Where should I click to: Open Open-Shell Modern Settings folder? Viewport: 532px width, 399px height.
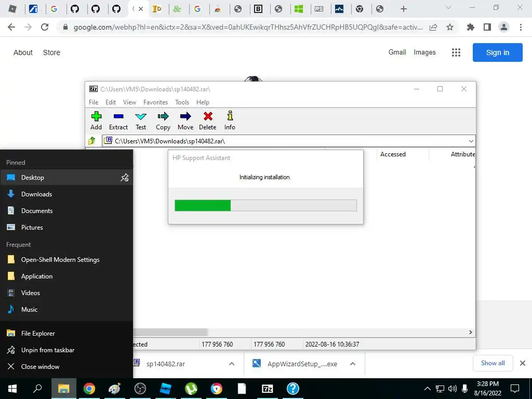(66, 260)
